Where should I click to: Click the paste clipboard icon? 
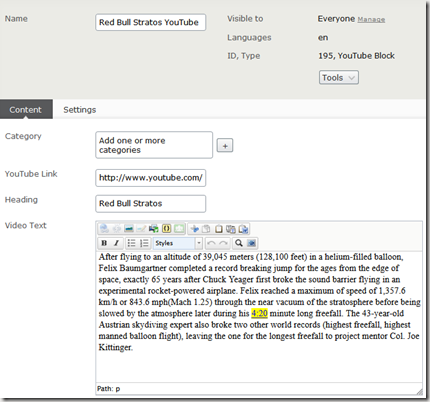[x=219, y=229]
